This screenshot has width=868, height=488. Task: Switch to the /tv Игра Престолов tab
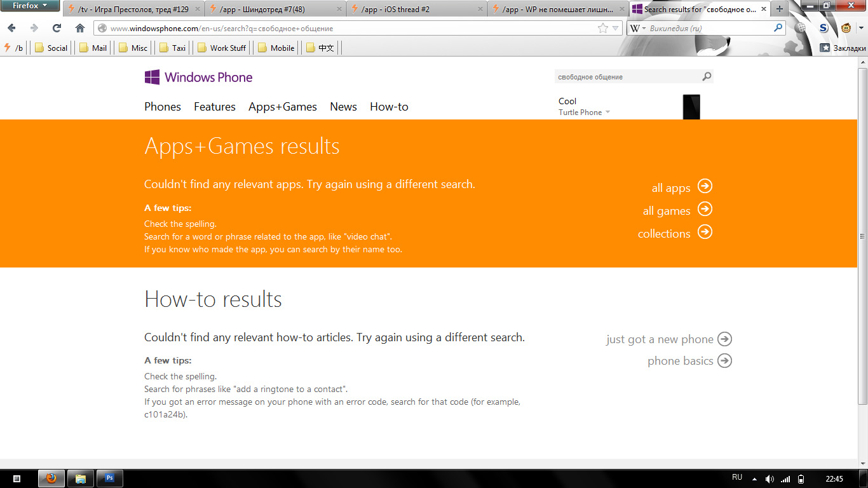pyautogui.click(x=133, y=10)
